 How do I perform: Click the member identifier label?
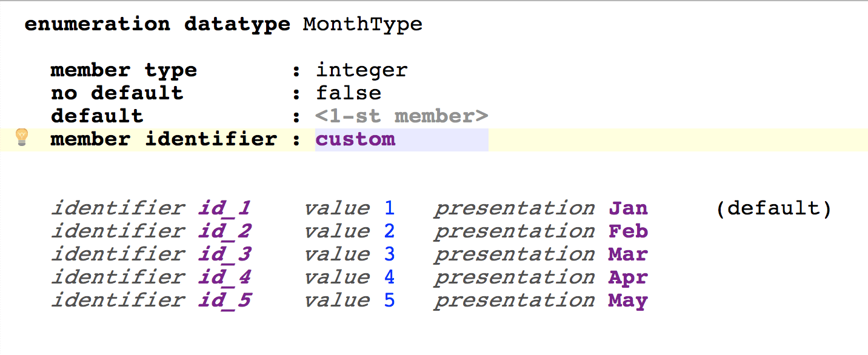click(163, 139)
